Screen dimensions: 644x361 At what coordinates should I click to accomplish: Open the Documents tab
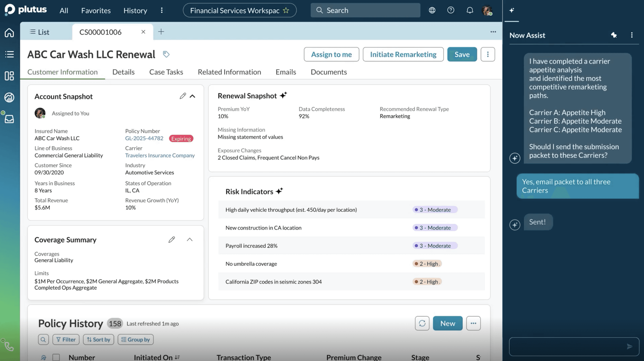click(x=329, y=72)
